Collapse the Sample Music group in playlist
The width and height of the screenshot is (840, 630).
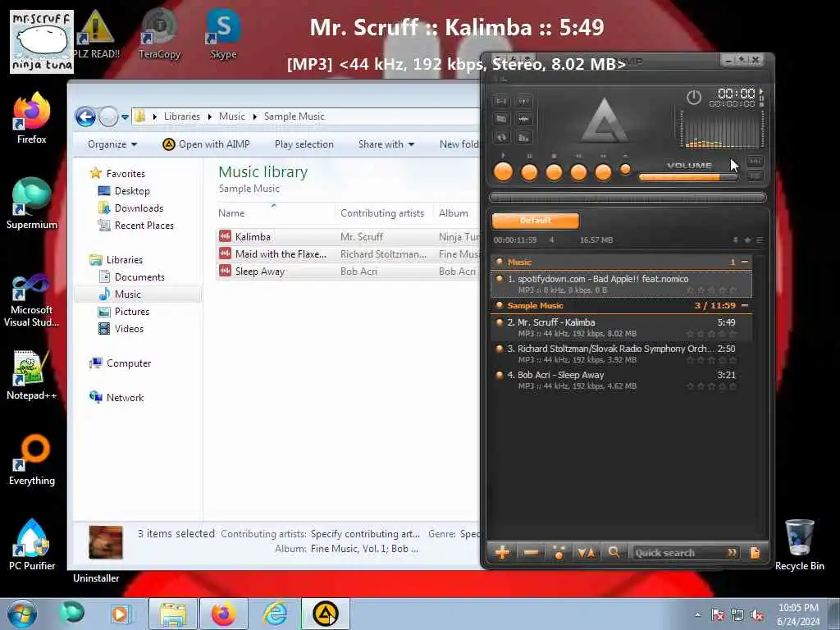[x=744, y=305]
